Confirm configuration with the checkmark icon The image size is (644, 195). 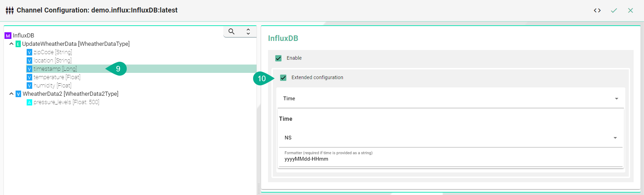pyautogui.click(x=614, y=10)
